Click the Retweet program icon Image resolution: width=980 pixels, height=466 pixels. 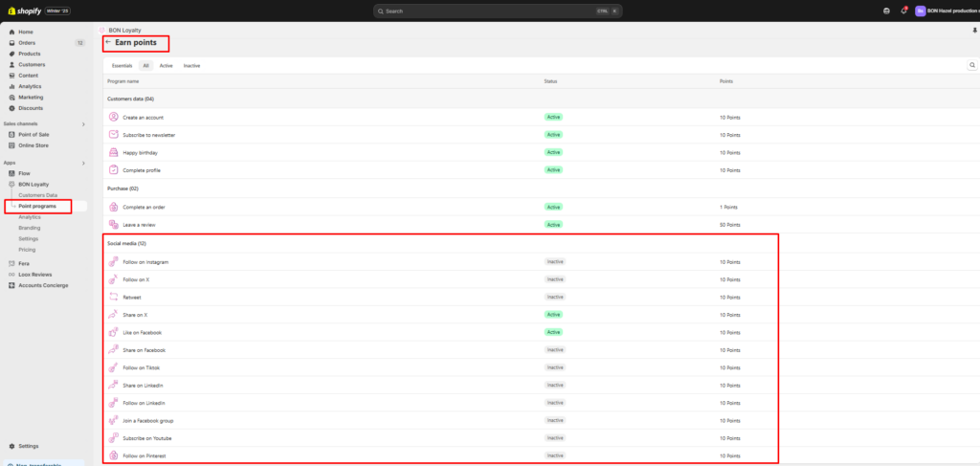click(113, 297)
